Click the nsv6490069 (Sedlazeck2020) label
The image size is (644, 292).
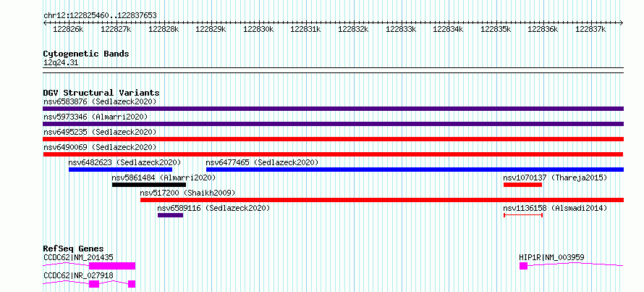tap(100, 147)
